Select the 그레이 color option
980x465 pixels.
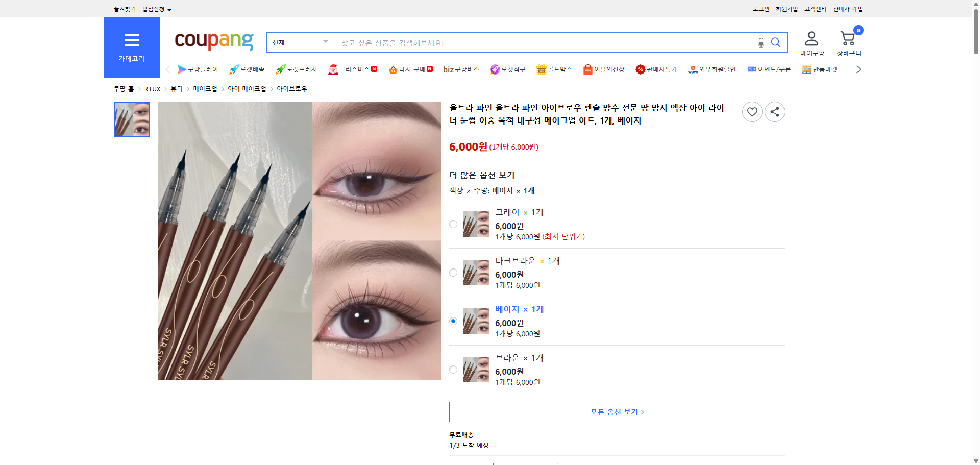(x=453, y=224)
